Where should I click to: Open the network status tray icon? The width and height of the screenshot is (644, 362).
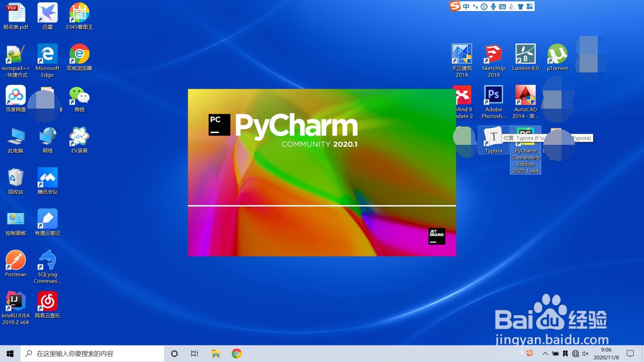576,354
